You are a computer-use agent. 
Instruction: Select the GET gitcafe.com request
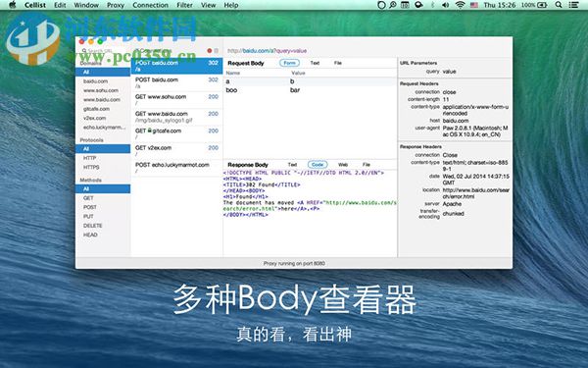176,134
